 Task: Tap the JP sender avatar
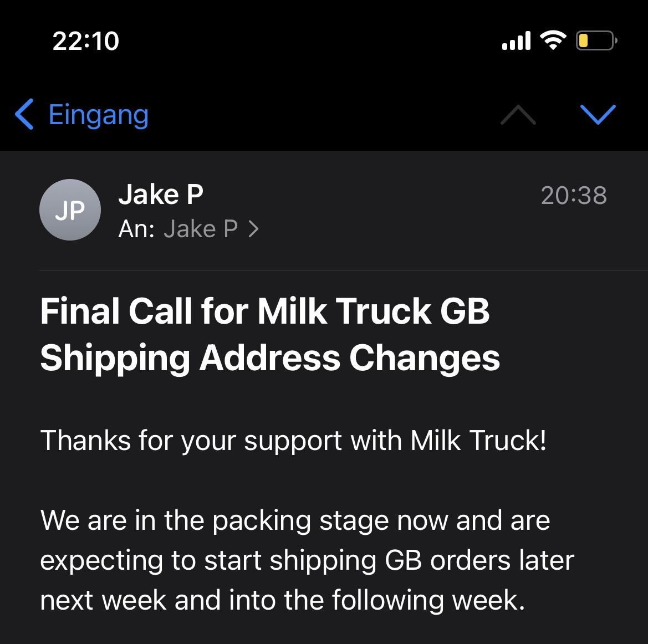70,210
